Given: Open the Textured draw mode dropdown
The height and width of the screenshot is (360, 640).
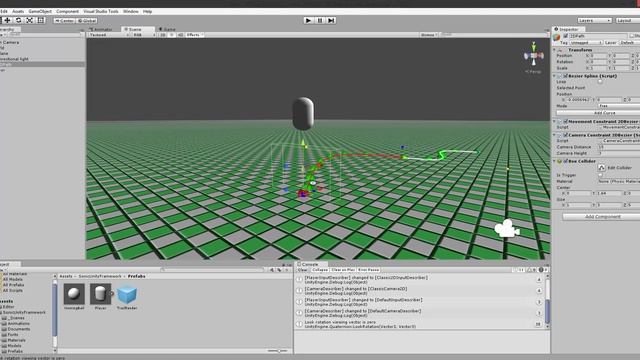Looking at the screenshot, I should [109, 35].
